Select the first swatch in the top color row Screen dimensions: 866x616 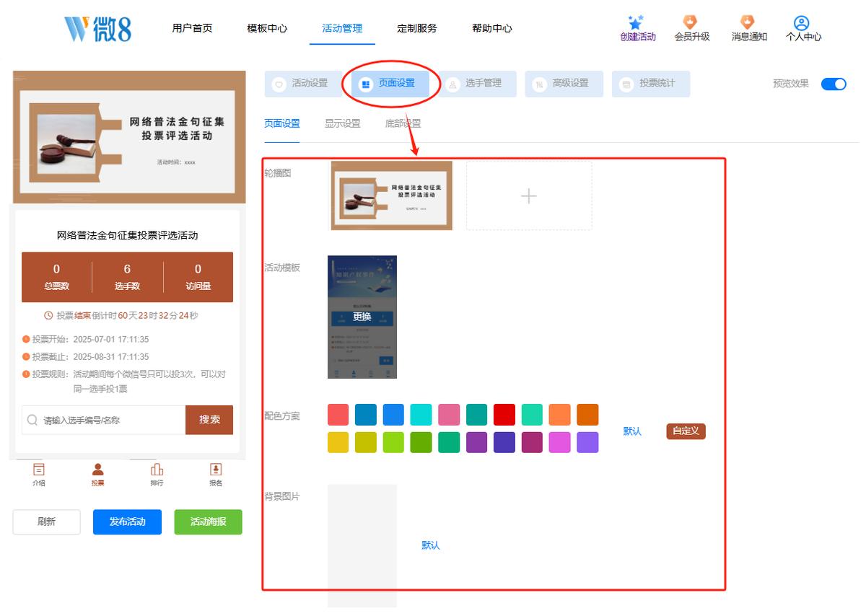(338, 415)
